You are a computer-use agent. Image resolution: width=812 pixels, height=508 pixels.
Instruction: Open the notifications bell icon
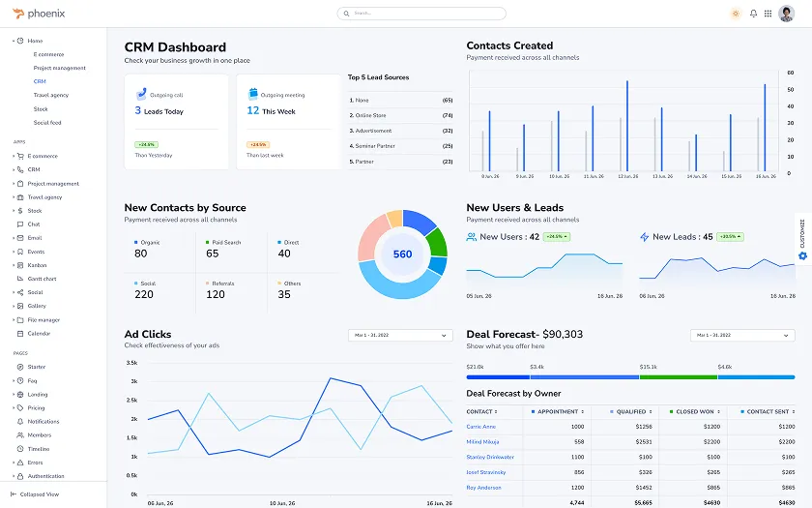tap(753, 14)
